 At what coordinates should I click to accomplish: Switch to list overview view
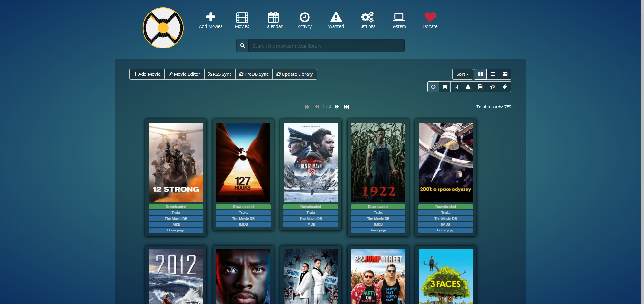(493, 74)
